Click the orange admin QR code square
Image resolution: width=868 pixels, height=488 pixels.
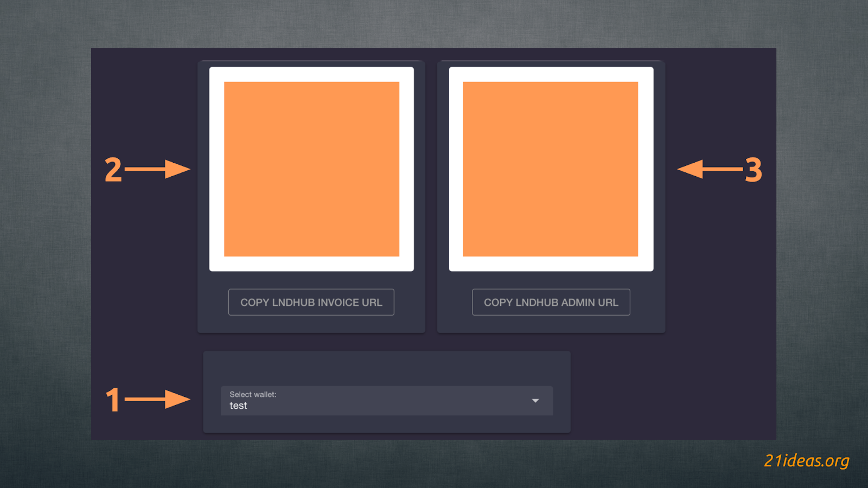550,169
